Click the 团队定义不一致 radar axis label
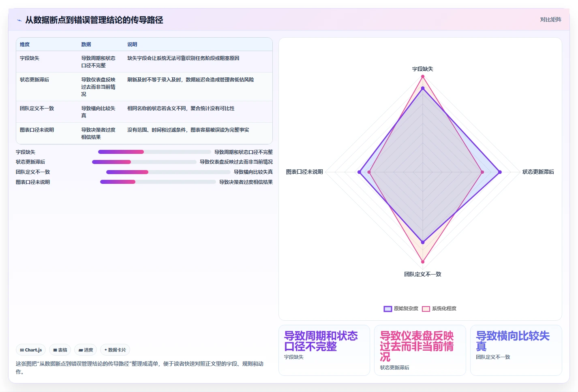 point(423,275)
